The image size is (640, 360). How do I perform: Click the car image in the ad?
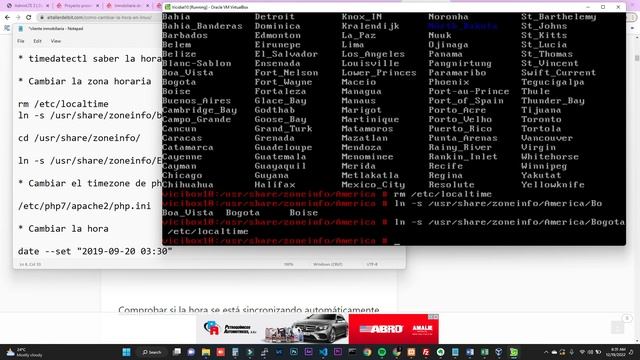(x=321, y=328)
